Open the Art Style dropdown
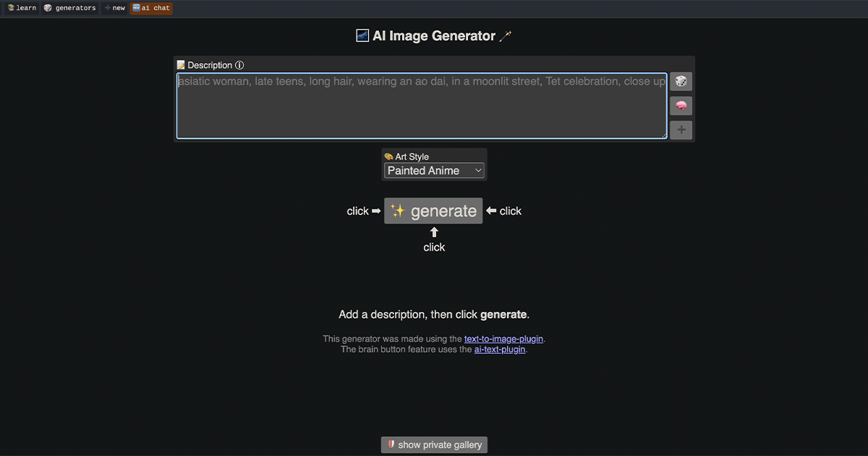The width and height of the screenshot is (868, 456). (434, 171)
